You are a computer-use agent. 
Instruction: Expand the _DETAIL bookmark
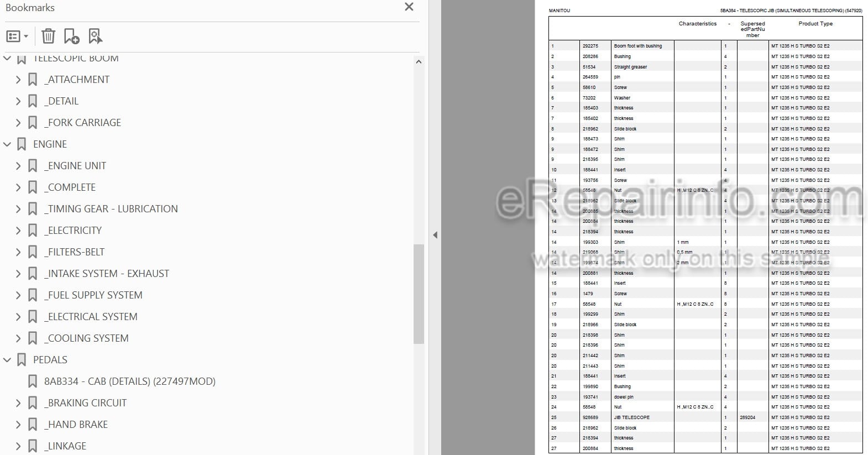[x=18, y=101]
